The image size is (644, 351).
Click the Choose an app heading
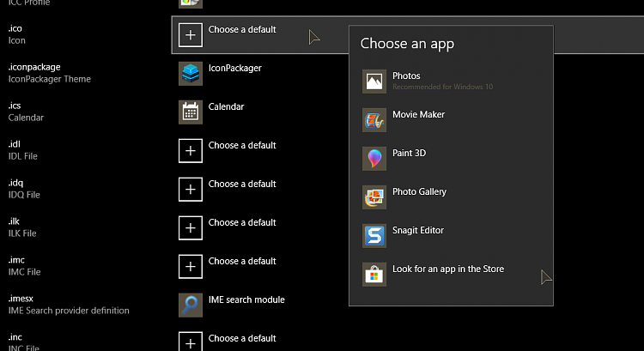pos(407,44)
